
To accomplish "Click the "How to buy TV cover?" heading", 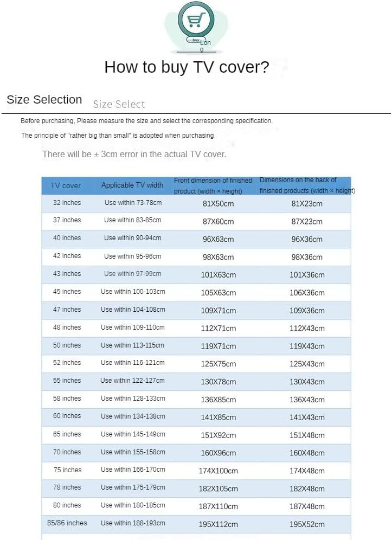I will [x=187, y=67].
